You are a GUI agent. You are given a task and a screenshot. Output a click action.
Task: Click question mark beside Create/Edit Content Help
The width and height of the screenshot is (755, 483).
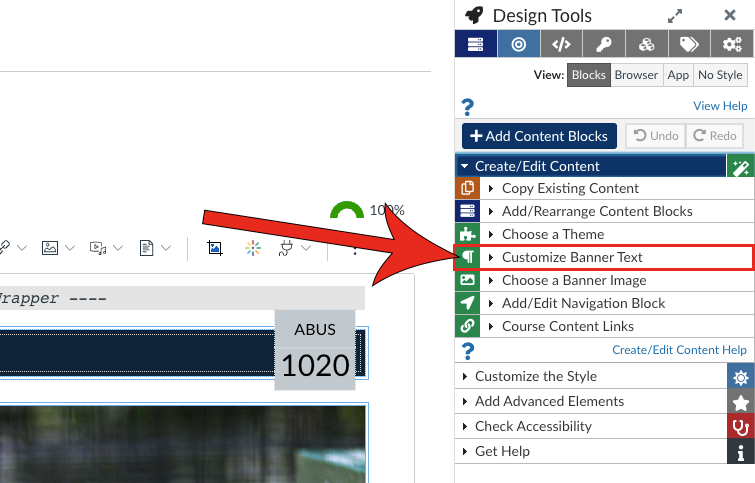(467, 351)
